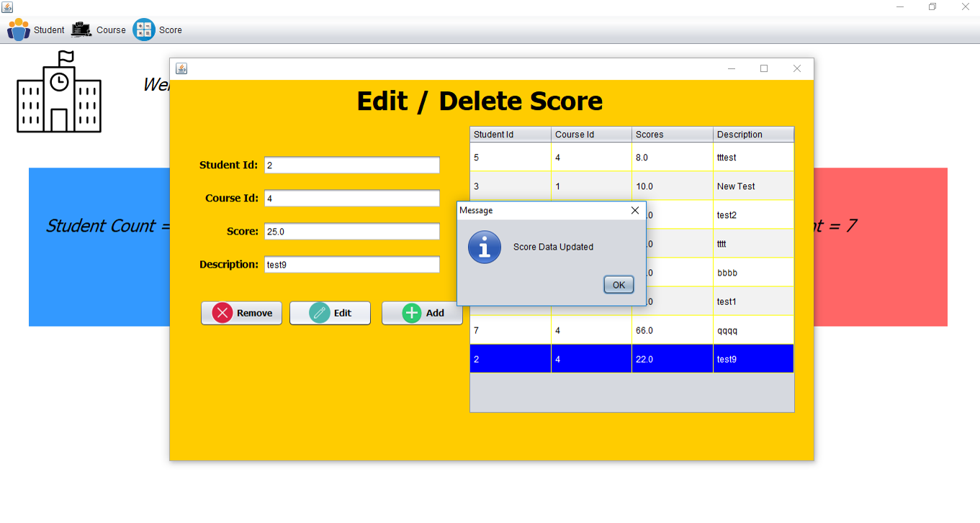The height and width of the screenshot is (523, 980).
Task: Edit the Score value of 25.0
Action: point(351,231)
